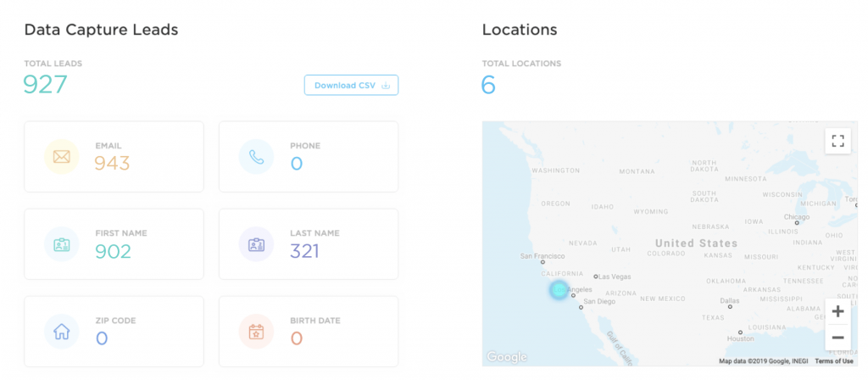Click Las Vegas on the map
Screen dimensions: 868x380
click(x=615, y=277)
